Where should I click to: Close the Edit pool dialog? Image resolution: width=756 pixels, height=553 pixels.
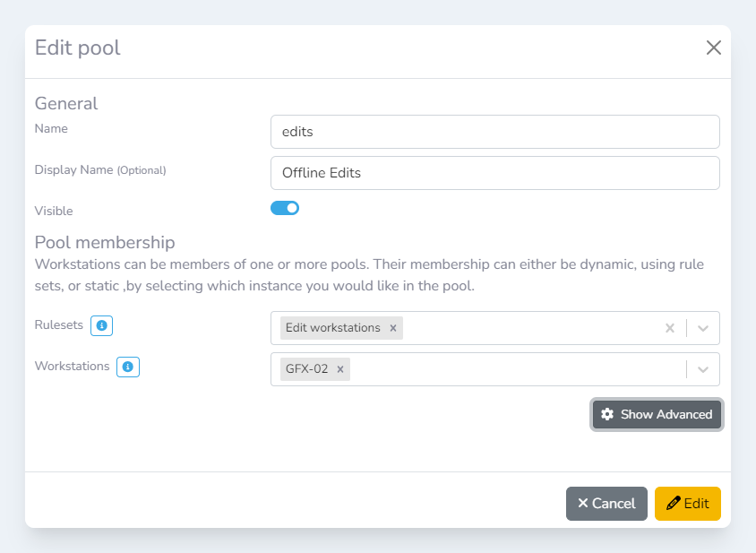[x=713, y=48]
